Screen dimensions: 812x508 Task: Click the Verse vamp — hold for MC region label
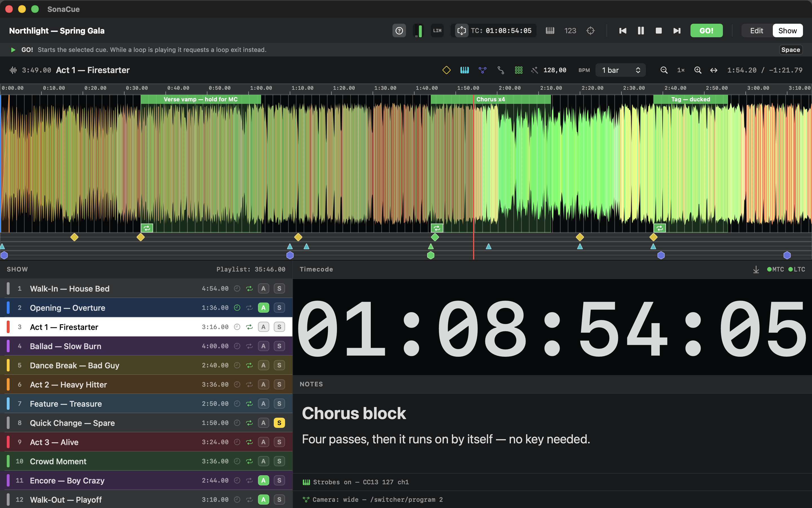(201, 99)
